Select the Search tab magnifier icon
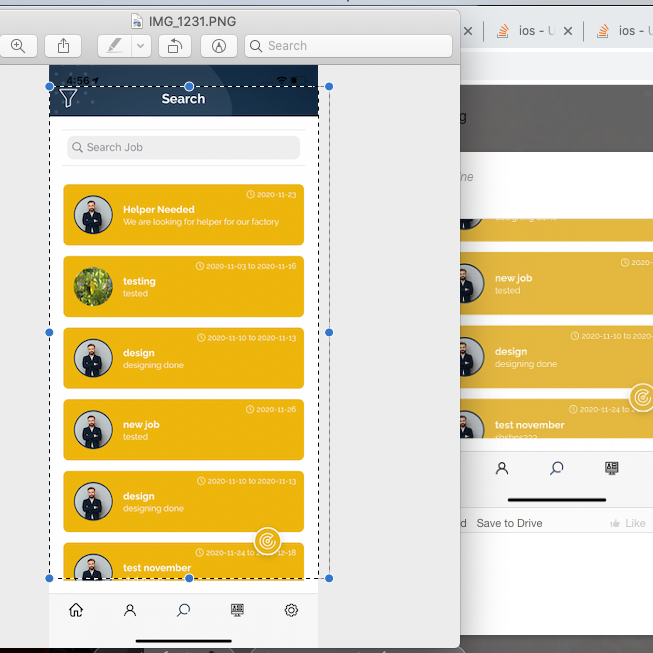The width and height of the screenshot is (653, 653). click(x=183, y=610)
